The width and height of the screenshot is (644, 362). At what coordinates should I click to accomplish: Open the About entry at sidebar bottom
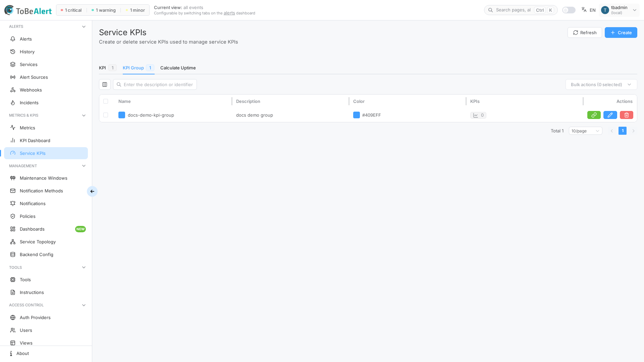tap(46, 353)
